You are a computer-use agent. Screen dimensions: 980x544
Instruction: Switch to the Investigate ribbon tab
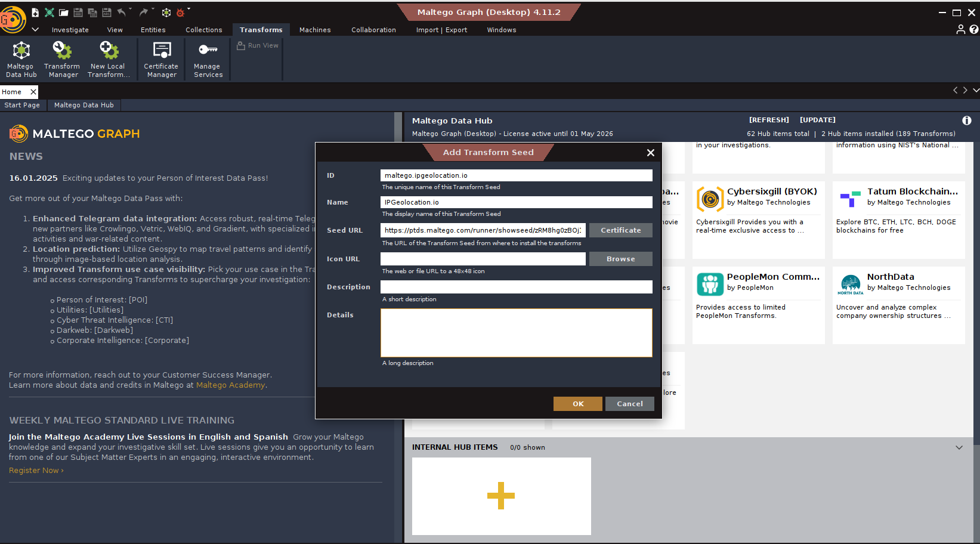(x=70, y=30)
